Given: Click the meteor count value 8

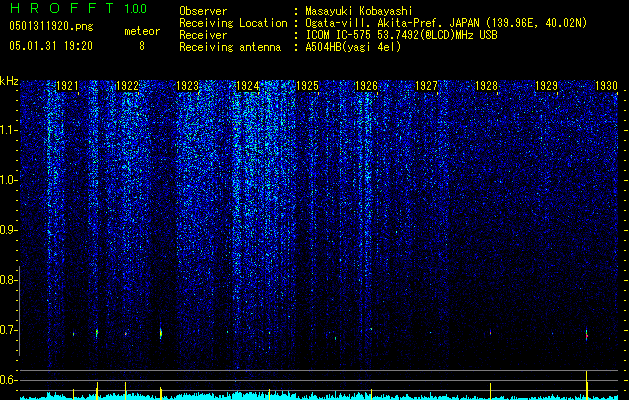Looking at the screenshot, I should tap(142, 46).
